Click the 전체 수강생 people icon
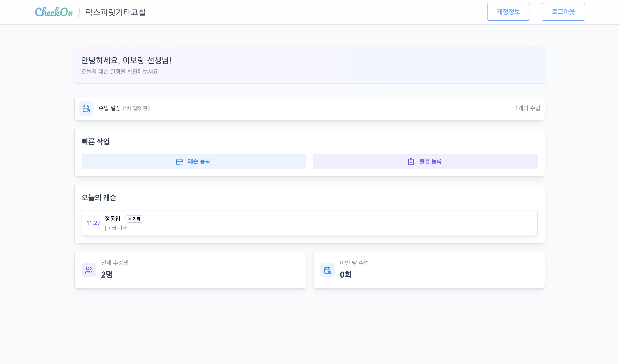 (x=89, y=270)
